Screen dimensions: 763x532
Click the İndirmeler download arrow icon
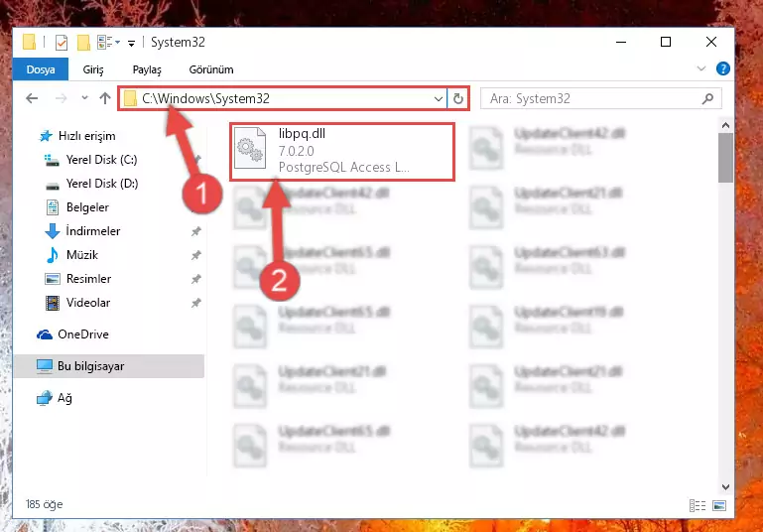[x=52, y=231]
